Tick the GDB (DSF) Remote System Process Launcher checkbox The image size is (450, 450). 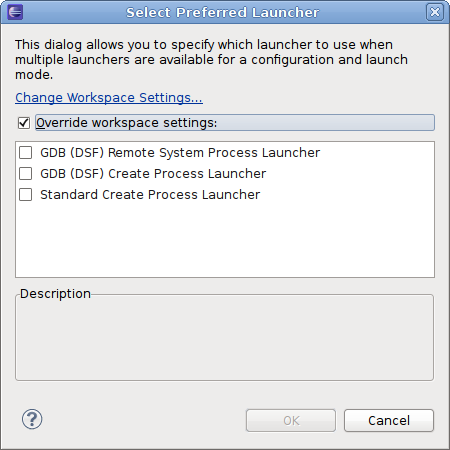(x=26, y=153)
